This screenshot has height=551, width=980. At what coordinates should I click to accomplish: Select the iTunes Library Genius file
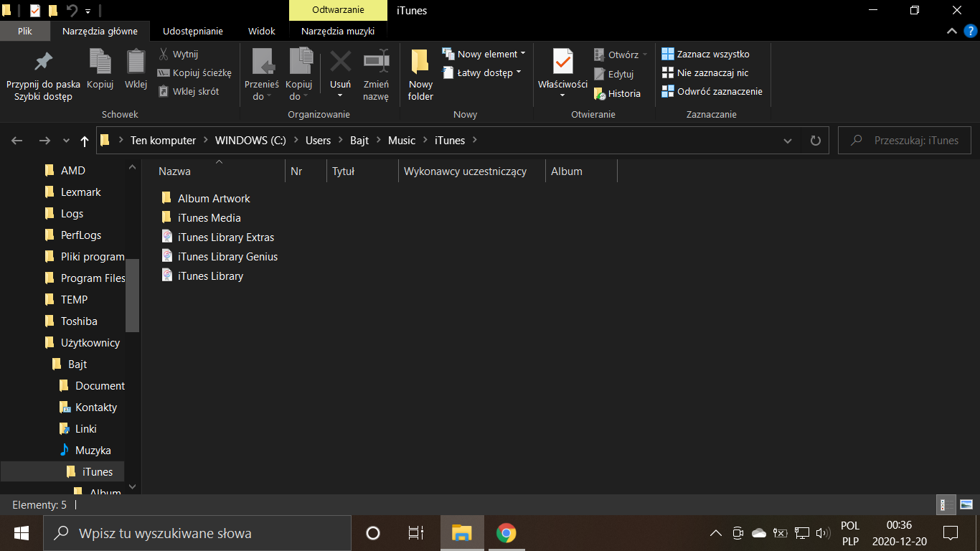coord(219,256)
